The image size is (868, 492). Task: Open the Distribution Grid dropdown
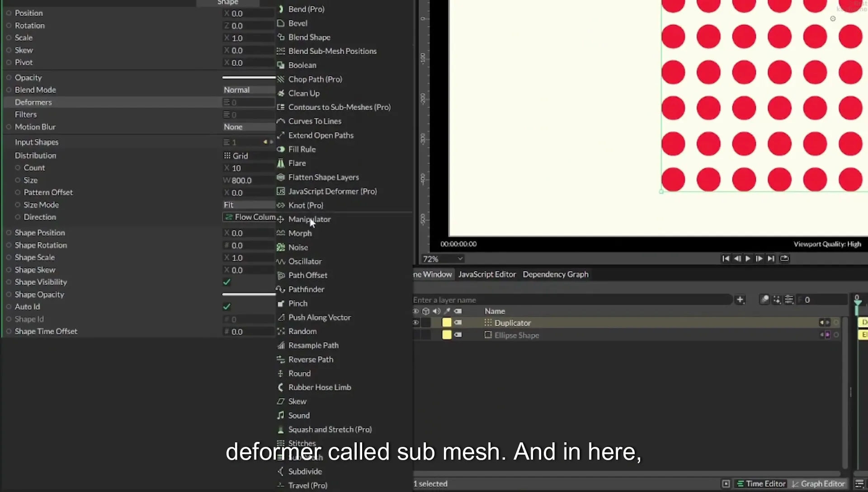[x=249, y=156]
